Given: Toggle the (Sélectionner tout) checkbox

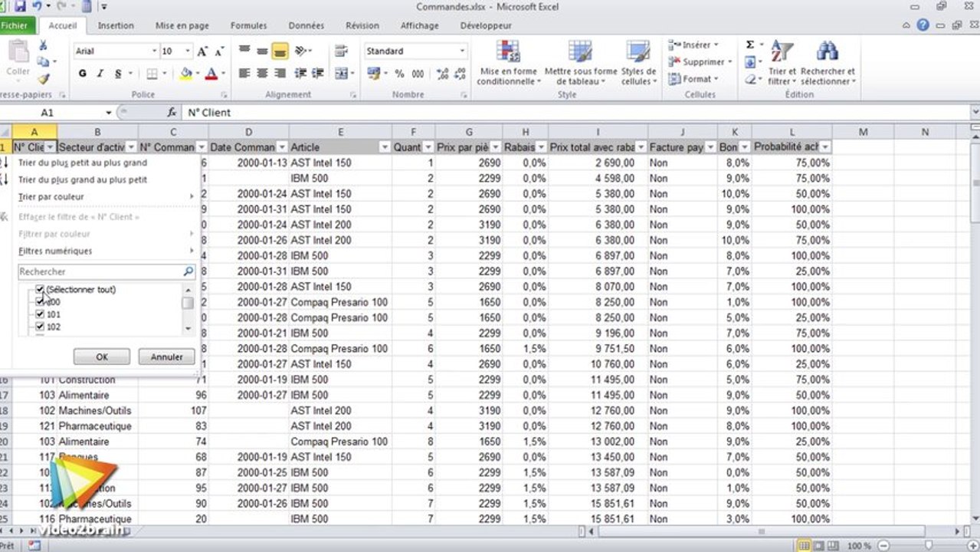Looking at the screenshot, I should click(40, 290).
